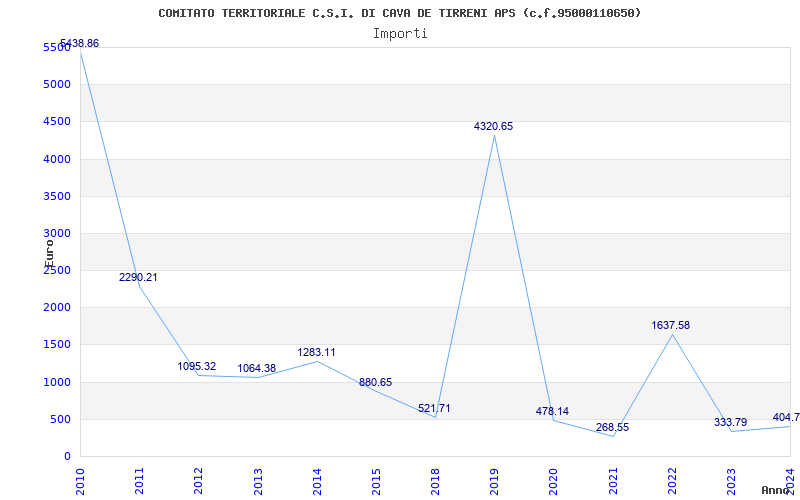The width and height of the screenshot is (800, 500).
Task: Click x-axis year 2022
Action: click(x=672, y=481)
